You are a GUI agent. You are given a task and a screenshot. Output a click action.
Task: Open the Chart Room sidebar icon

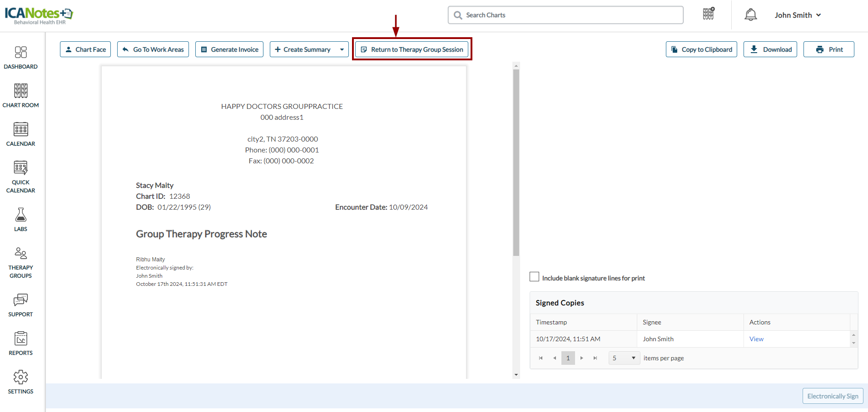20,91
